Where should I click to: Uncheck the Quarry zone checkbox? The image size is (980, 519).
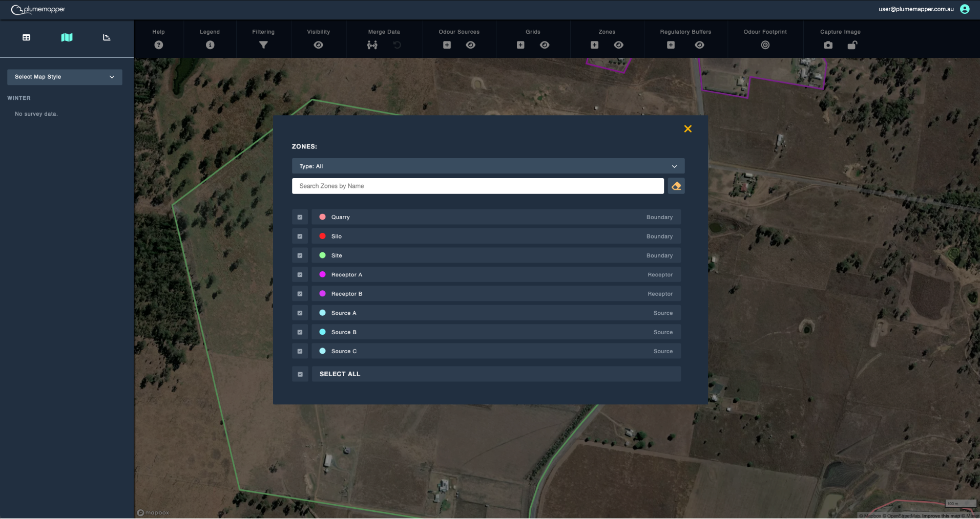click(300, 217)
